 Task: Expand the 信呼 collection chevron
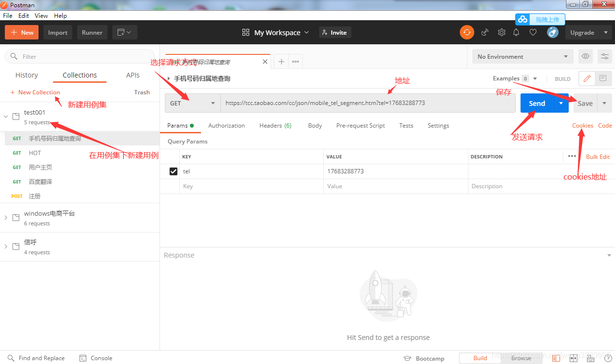(x=6, y=247)
